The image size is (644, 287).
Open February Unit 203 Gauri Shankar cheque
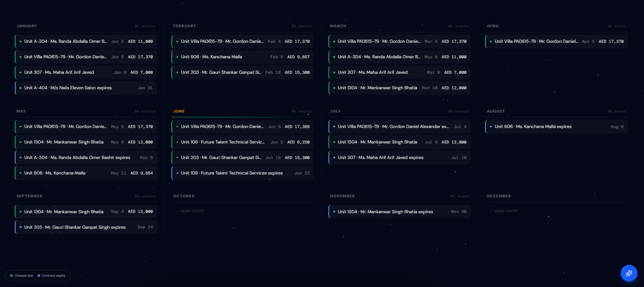pyautogui.click(x=243, y=72)
